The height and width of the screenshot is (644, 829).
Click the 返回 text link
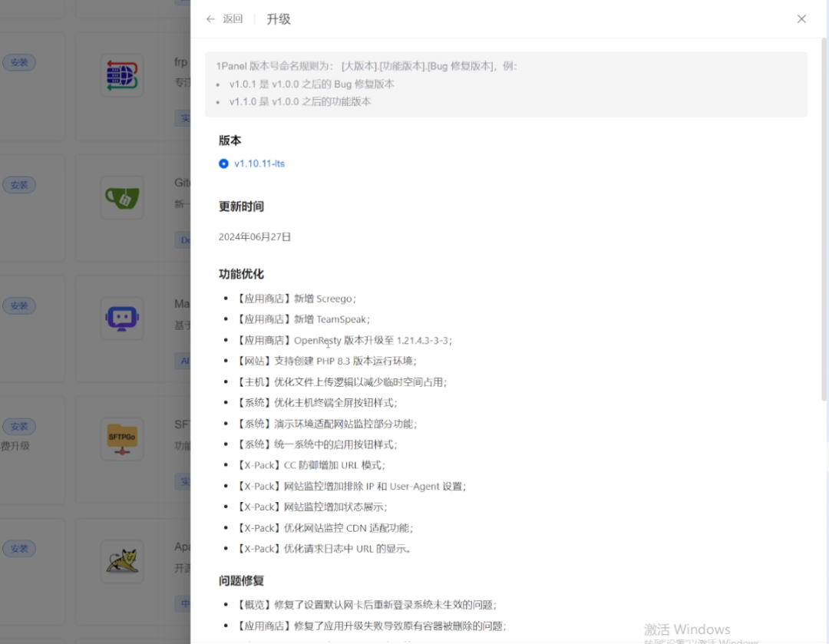click(233, 19)
